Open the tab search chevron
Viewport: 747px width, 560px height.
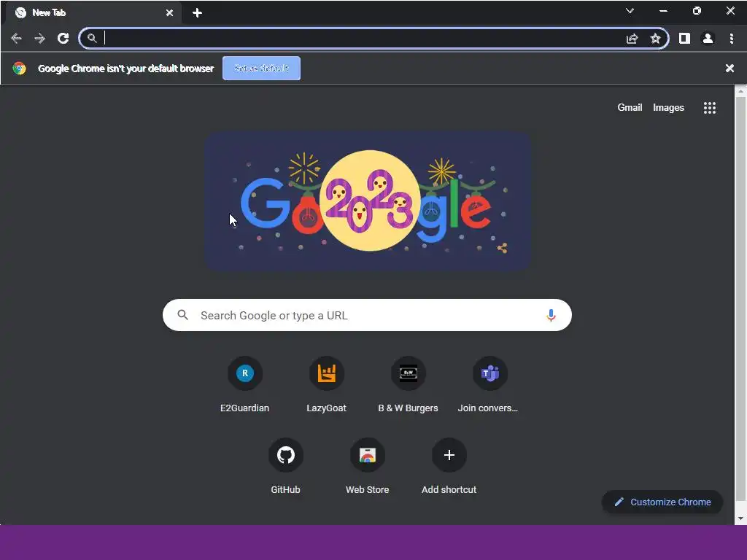point(630,11)
